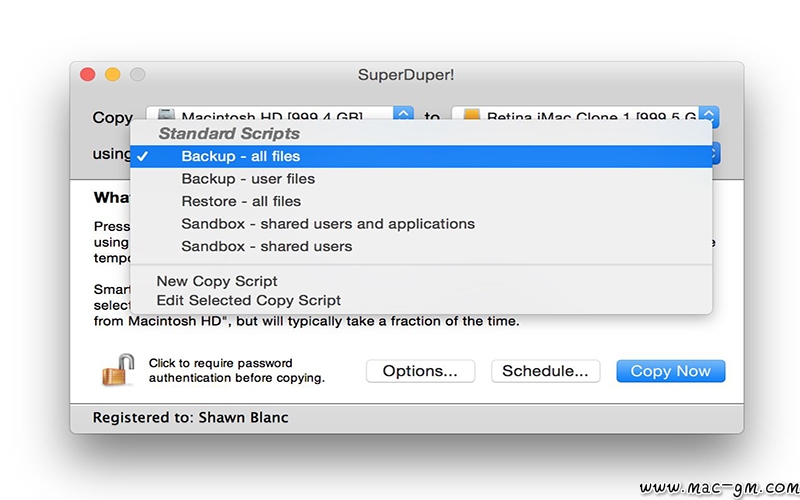
Task: Close the SuperDuper! window with red button
Action: (x=88, y=74)
